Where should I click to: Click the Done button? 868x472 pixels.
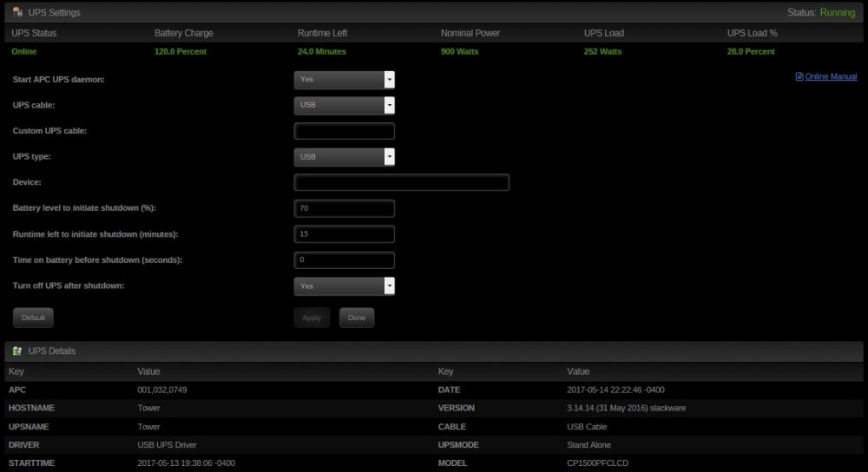click(357, 318)
